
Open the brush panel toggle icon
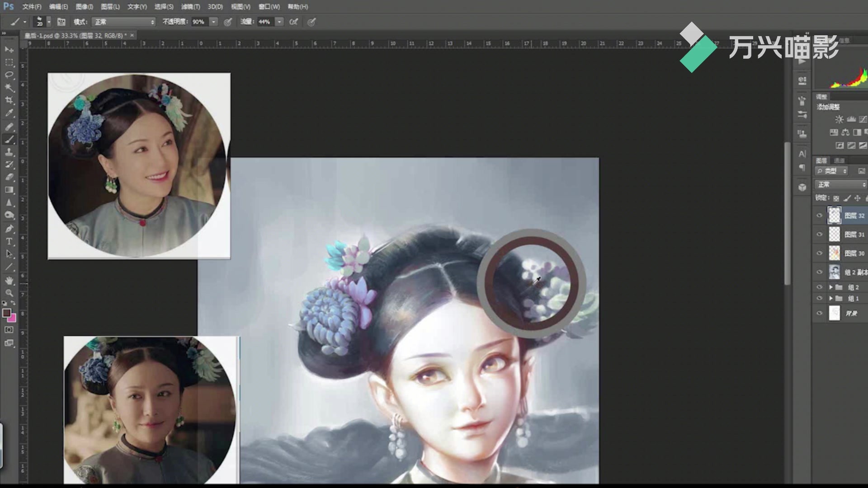[x=61, y=22]
